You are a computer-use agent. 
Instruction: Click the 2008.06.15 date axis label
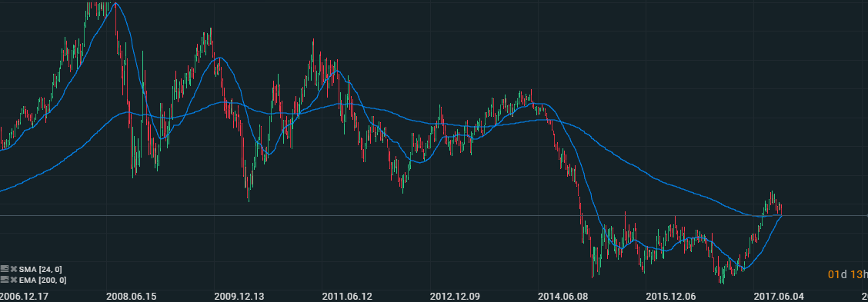[x=131, y=296]
